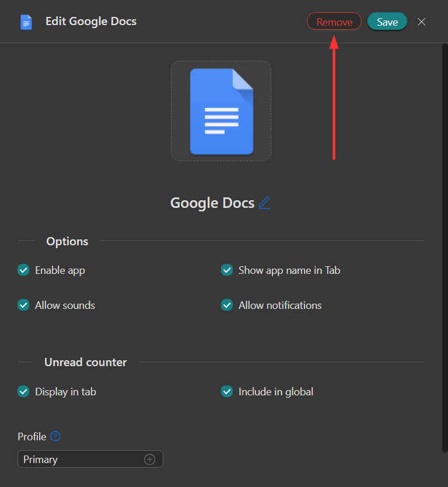Disable Allow notifications checkbox

227,305
